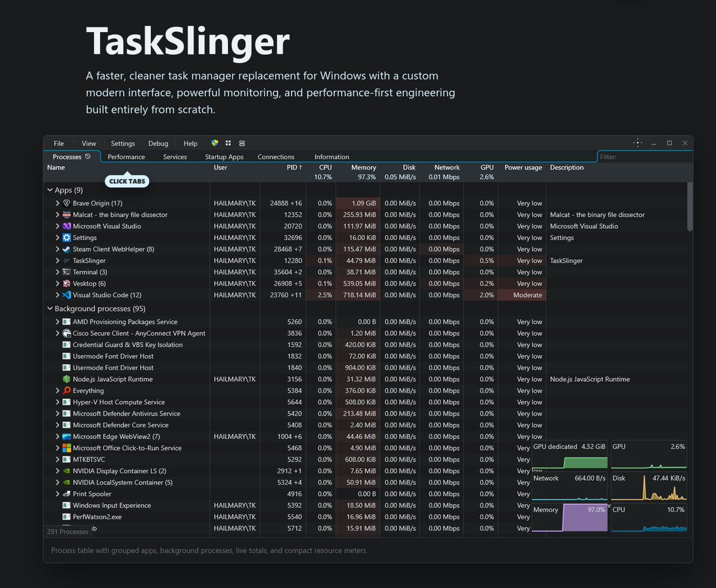Click the Steam Client WebHelper icon
Viewport: 716px width, 588px height.
click(x=67, y=249)
